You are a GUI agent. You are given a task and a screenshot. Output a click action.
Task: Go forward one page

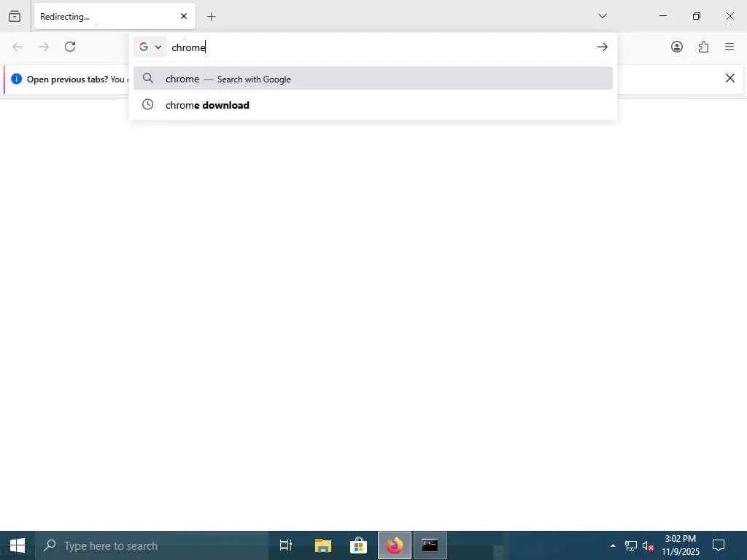pyautogui.click(x=44, y=47)
